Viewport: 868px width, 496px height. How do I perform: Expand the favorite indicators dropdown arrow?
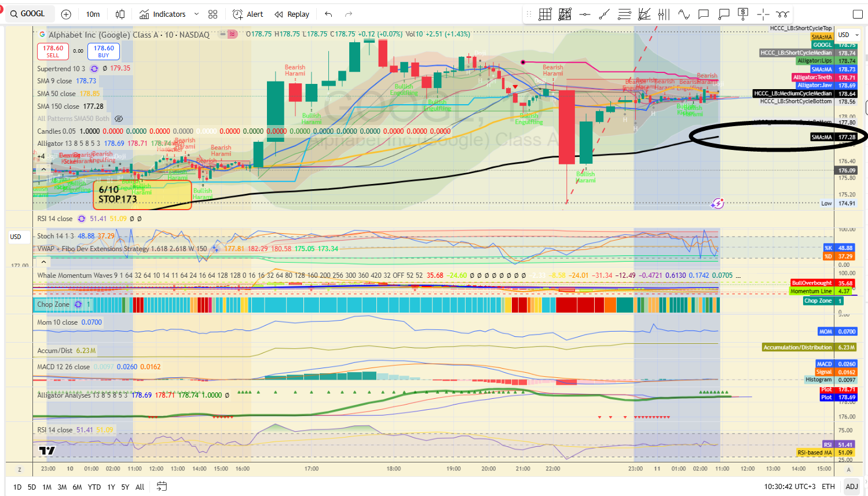pos(196,14)
